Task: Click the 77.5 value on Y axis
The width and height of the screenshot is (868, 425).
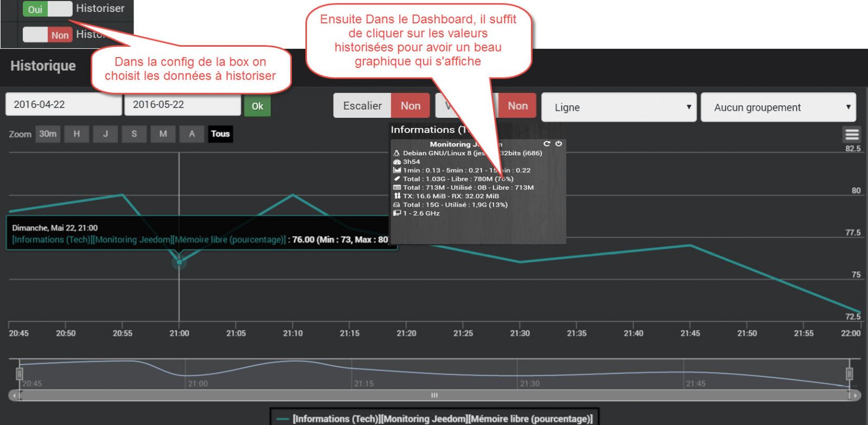Action: click(853, 233)
